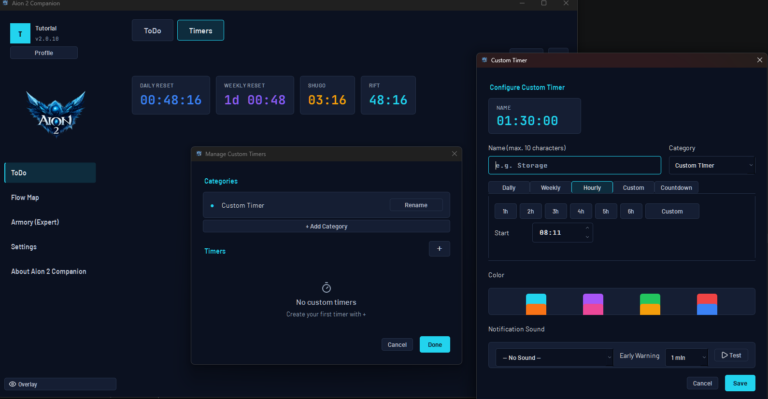768x399 pixels.
Task: Click the Shugo timer card
Action: point(327,95)
